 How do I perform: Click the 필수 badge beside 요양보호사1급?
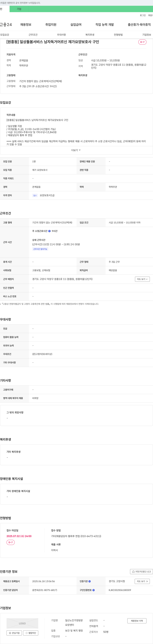[35, 195]
